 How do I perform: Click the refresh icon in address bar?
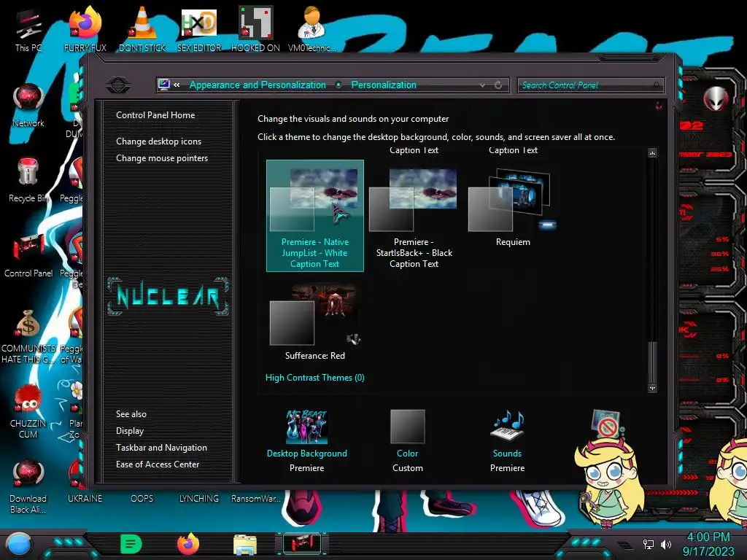498,85
